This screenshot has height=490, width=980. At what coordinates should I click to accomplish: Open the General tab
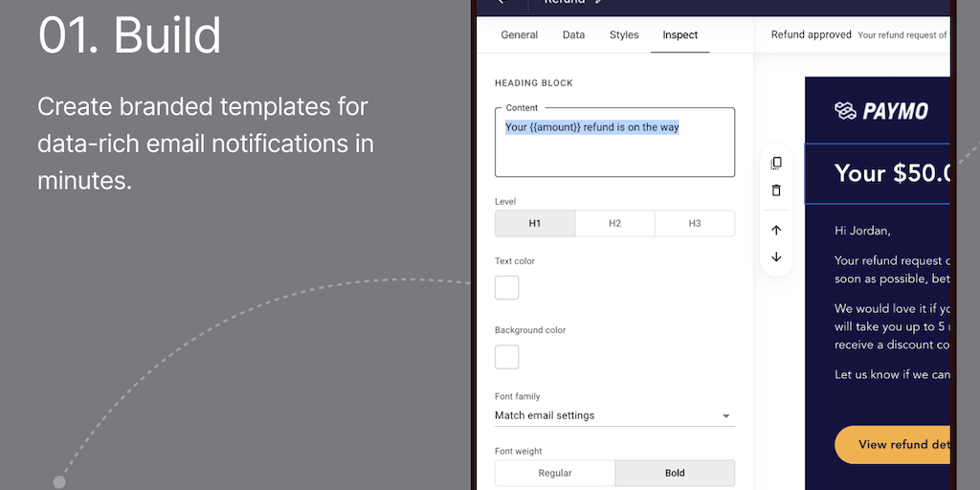pyautogui.click(x=520, y=35)
